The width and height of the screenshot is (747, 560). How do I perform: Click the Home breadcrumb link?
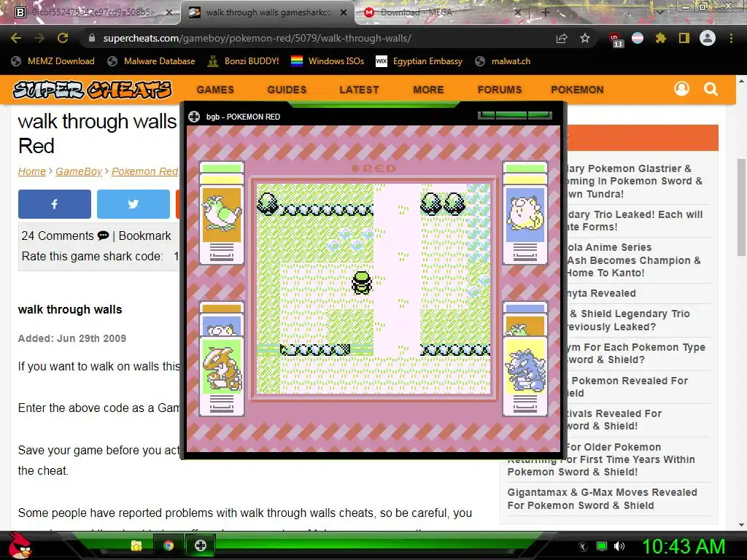[32, 171]
